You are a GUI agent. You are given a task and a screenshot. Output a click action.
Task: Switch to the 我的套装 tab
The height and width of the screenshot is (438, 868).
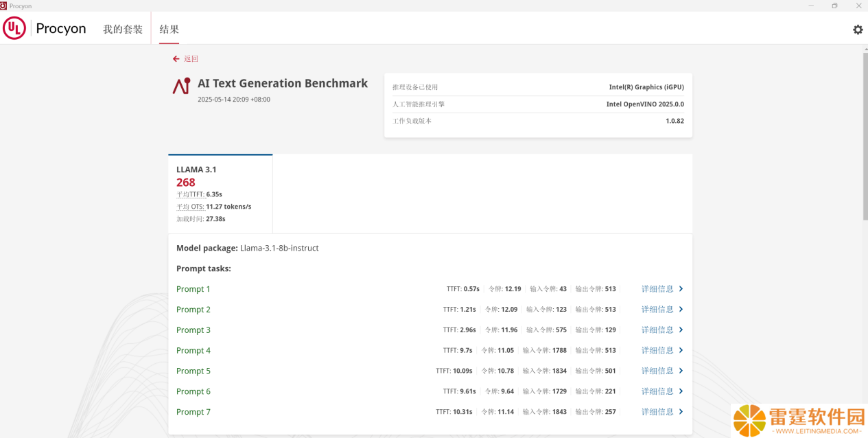(x=123, y=30)
